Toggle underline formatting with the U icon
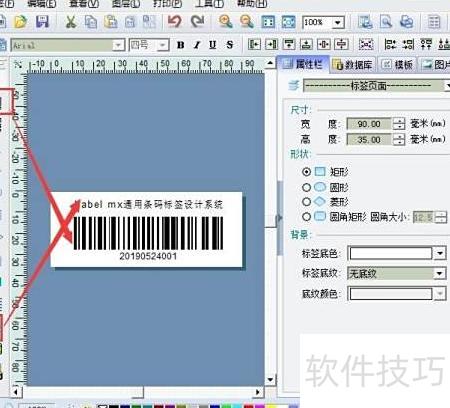450x408 pixels. click(213, 45)
